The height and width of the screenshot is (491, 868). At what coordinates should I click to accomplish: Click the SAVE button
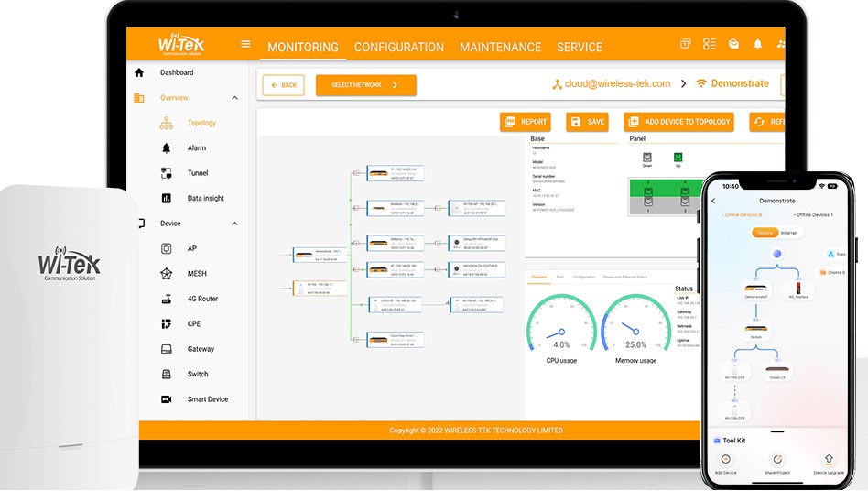[587, 122]
